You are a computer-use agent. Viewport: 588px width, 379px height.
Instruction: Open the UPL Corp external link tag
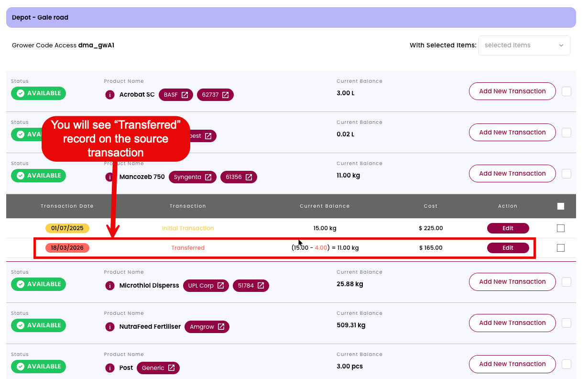[x=206, y=286]
